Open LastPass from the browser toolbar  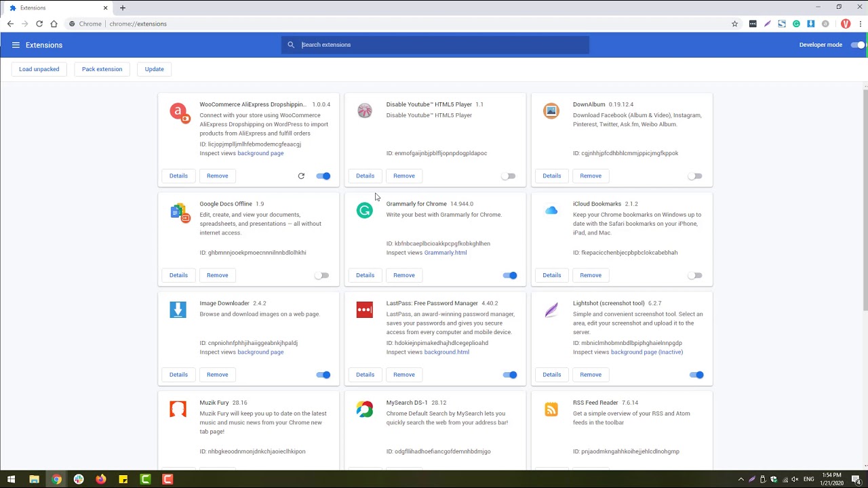[x=753, y=24]
